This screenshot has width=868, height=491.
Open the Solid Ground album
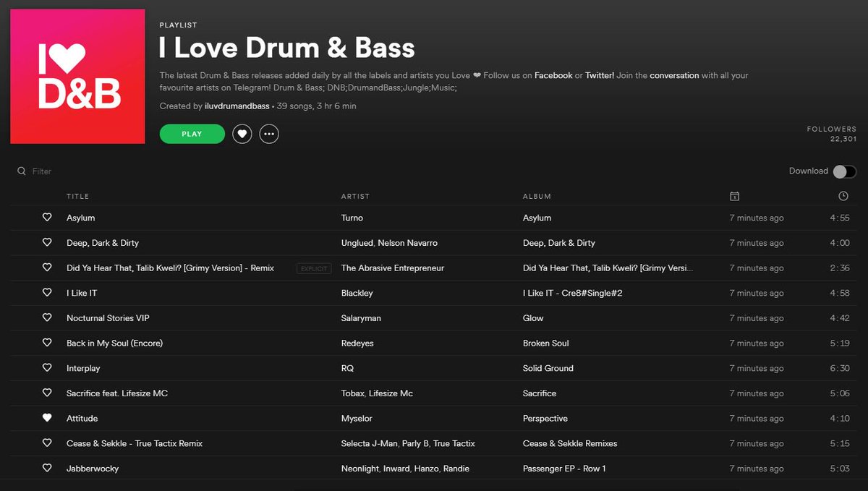coord(548,368)
